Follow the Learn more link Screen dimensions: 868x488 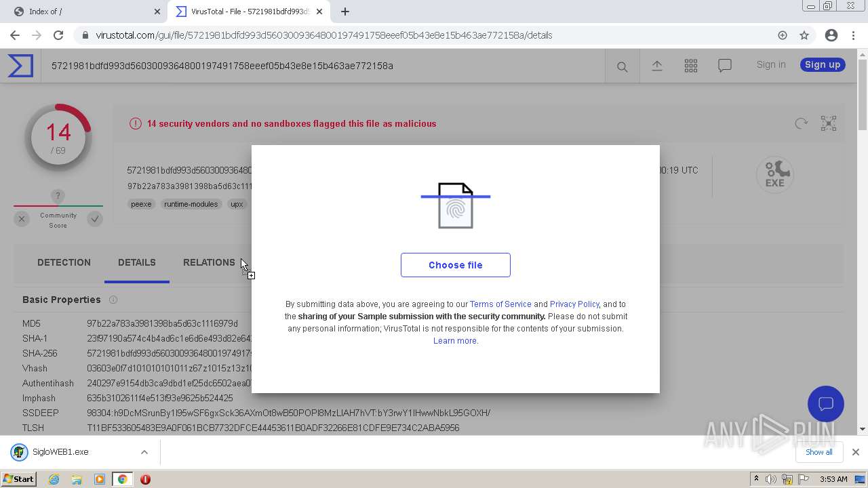point(455,341)
